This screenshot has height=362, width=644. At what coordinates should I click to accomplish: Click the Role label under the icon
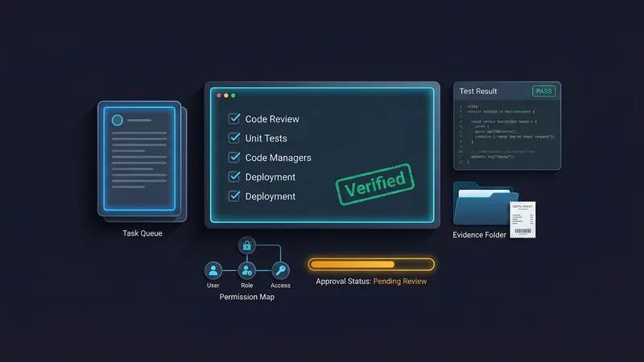[x=247, y=286]
